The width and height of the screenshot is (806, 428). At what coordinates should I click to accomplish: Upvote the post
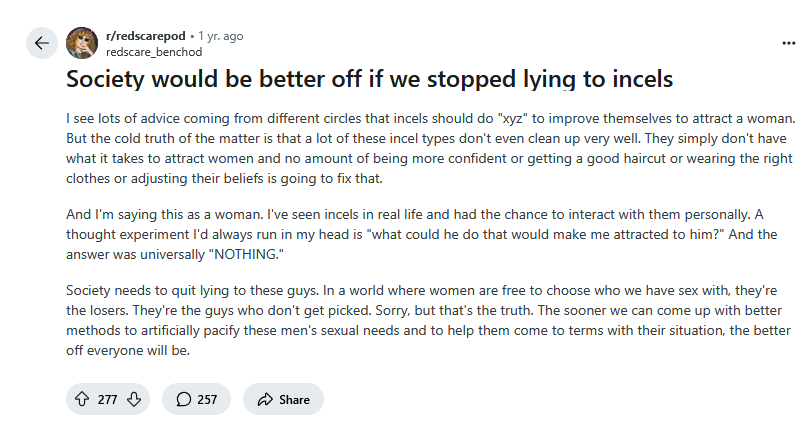pos(82,399)
